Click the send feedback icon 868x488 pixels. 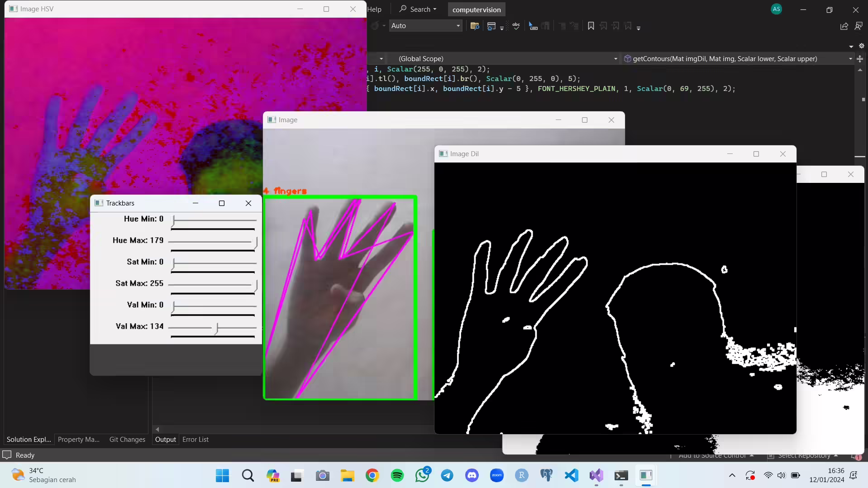858,26
